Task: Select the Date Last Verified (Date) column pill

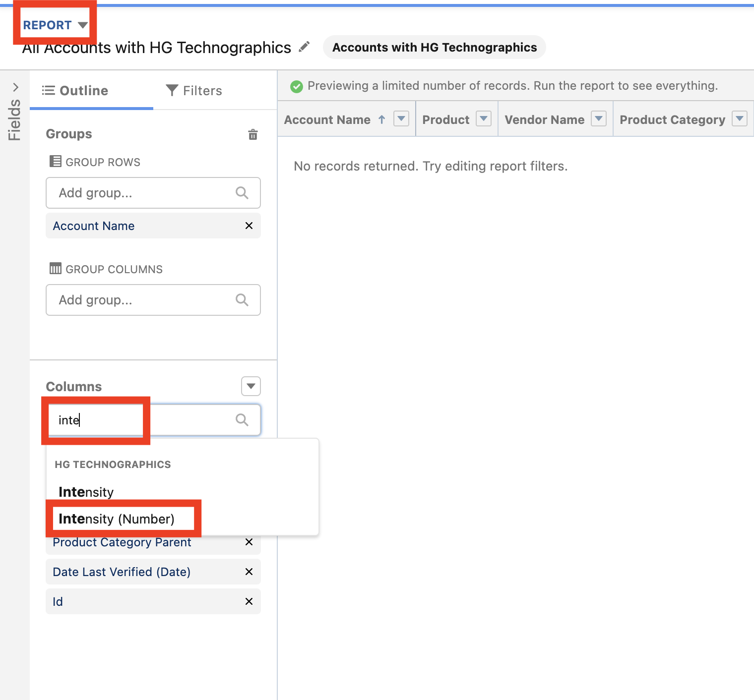Action: click(153, 572)
